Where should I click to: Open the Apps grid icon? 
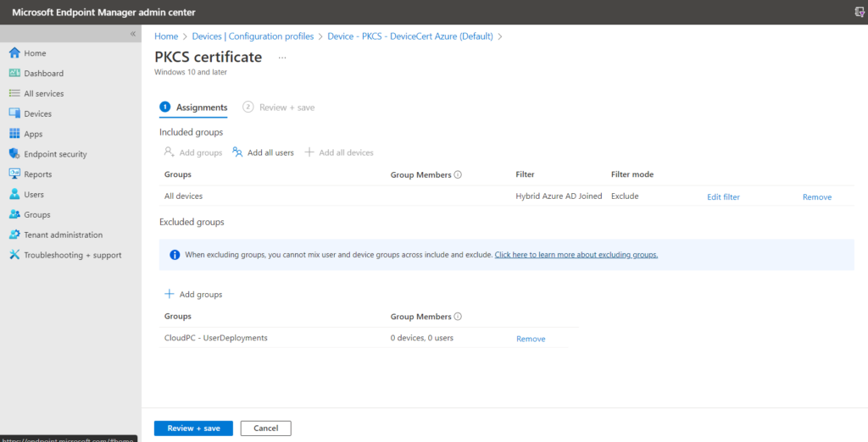[x=14, y=134]
